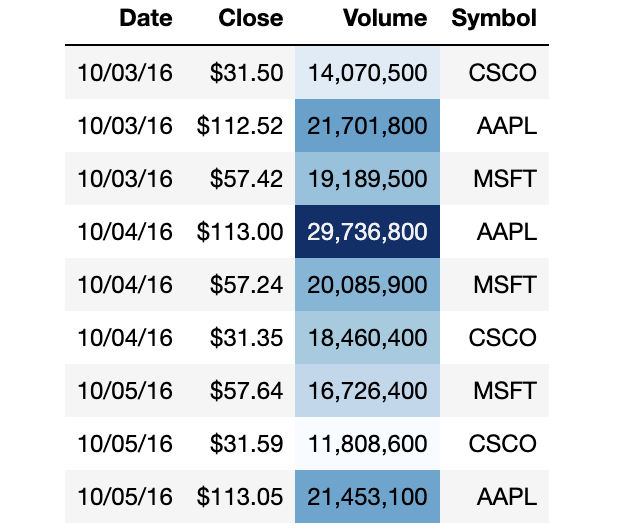Select the $57.42 close value
Screen dimensions: 642x530
(247, 179)
